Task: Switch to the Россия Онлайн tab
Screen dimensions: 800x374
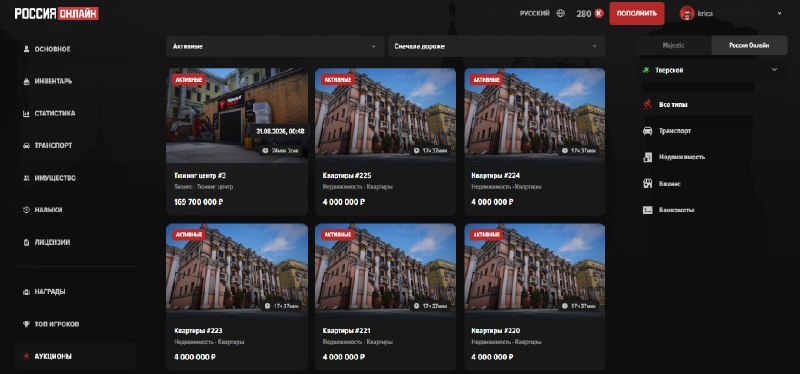Action: click(749, 45)
